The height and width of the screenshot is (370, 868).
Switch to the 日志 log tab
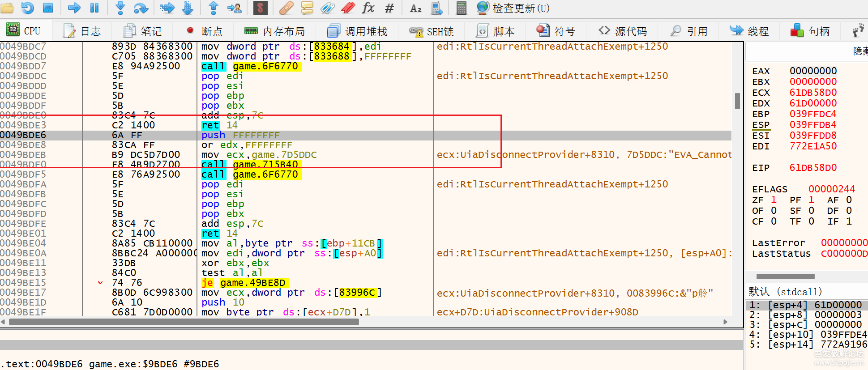point(82,31)
